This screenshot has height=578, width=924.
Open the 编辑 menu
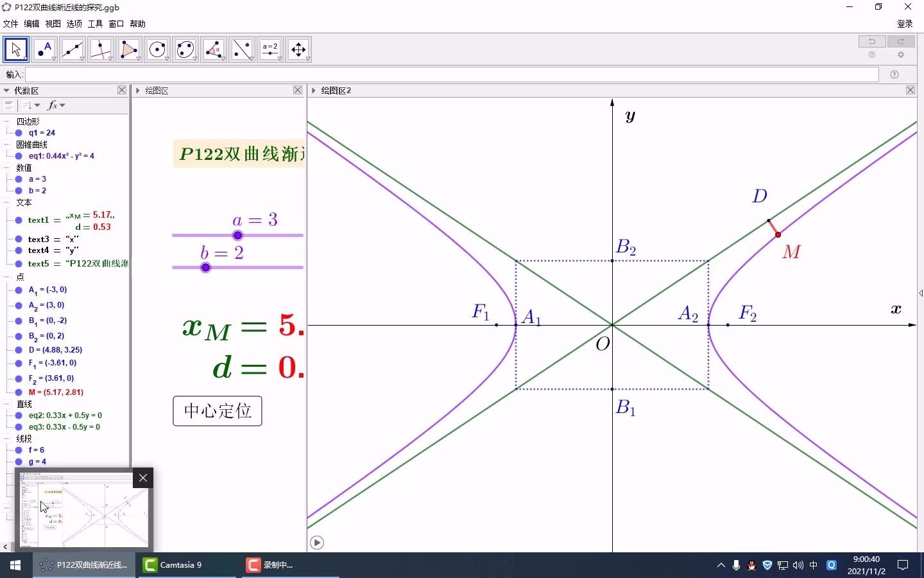point(32,24)
